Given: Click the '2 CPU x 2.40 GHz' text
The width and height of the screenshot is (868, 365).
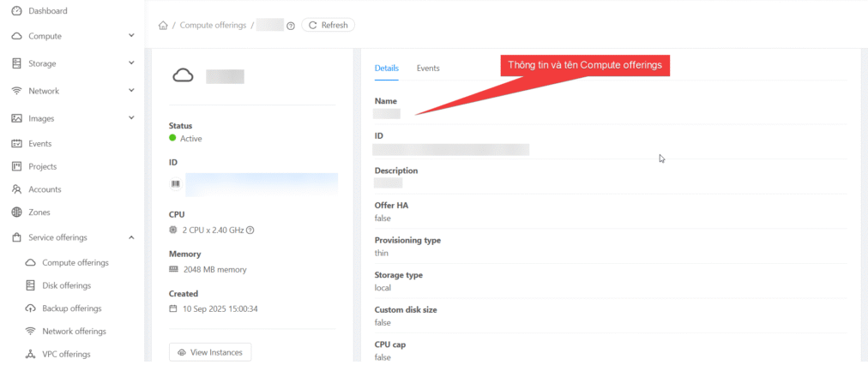Looking at the screenshot, I should (x=213, y=230).
